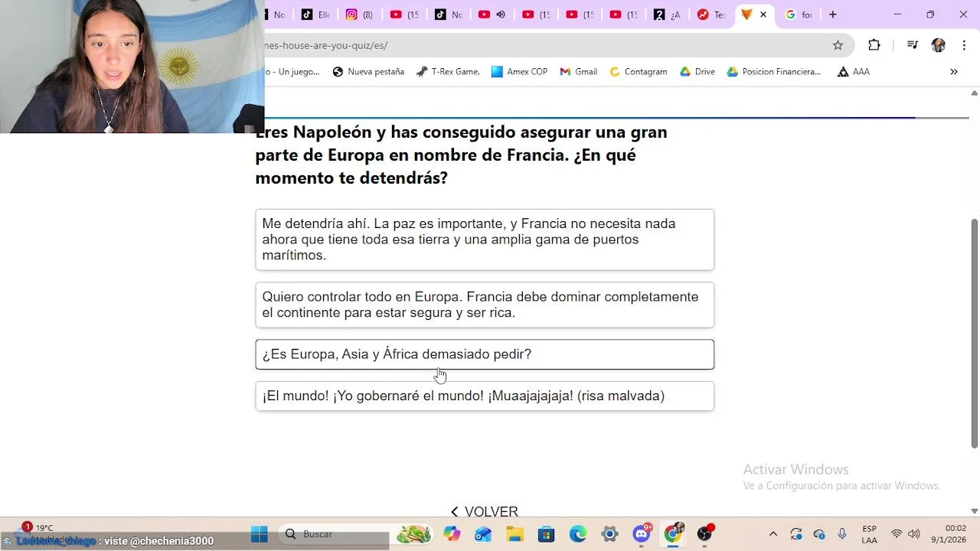
Task: Open the "Nueva pestaña" bookmark
Action: click(x=368, y=72)
